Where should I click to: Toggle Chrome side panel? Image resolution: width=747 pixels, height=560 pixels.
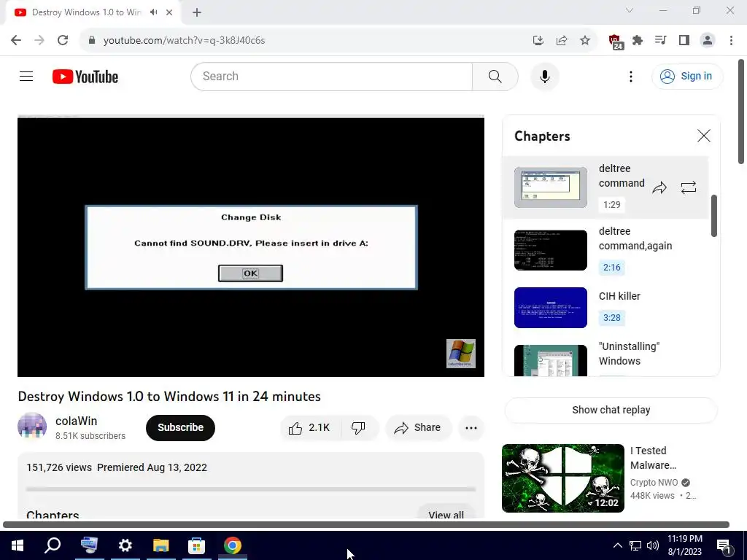click(684, 41)
